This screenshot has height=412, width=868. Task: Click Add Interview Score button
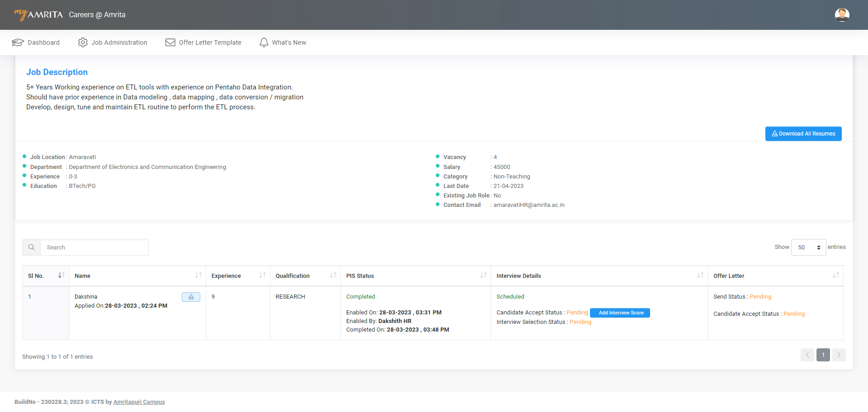(x=620, y=313)
